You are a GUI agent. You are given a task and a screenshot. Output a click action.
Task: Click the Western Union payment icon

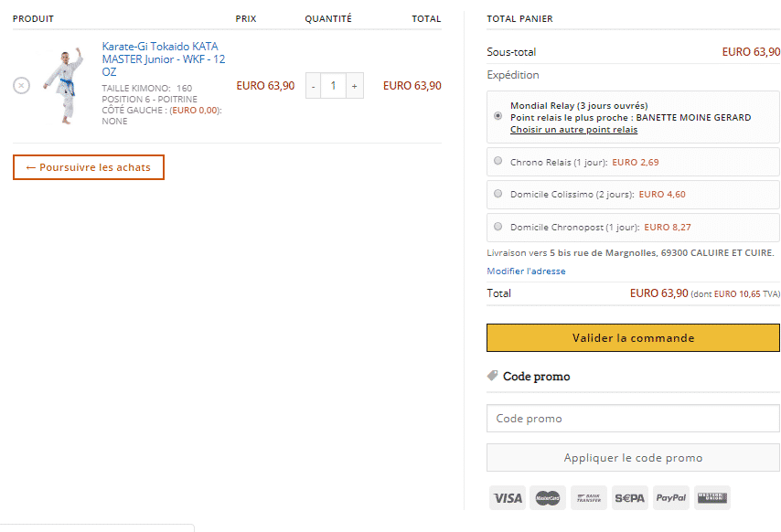pos(712,497)
